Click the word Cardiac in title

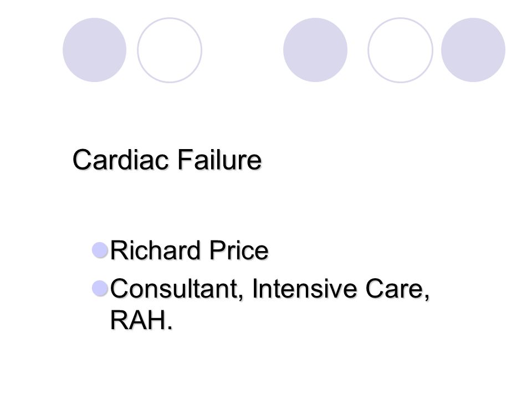coord(120,159)
